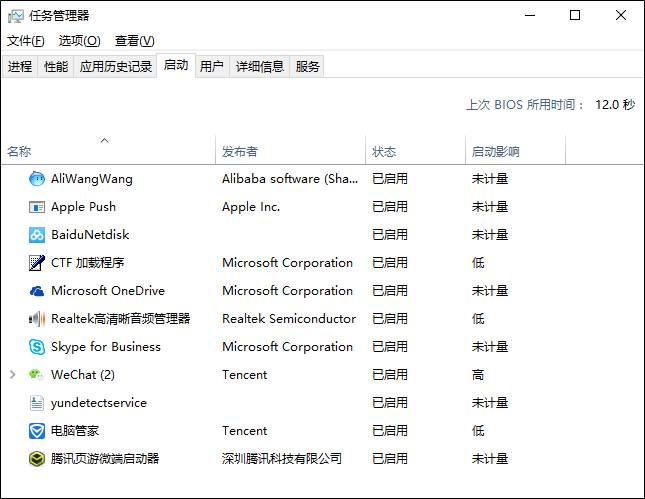
Task: Switch to the 服务 tab
Action: tap(307, 66)
